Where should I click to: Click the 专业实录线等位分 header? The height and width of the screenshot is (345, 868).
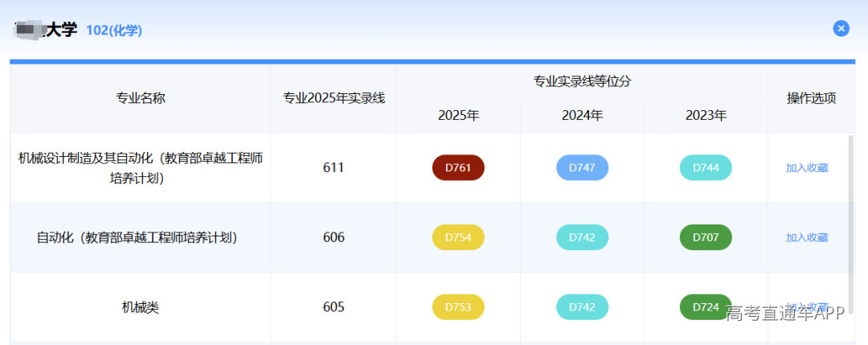tap(583, 82)
